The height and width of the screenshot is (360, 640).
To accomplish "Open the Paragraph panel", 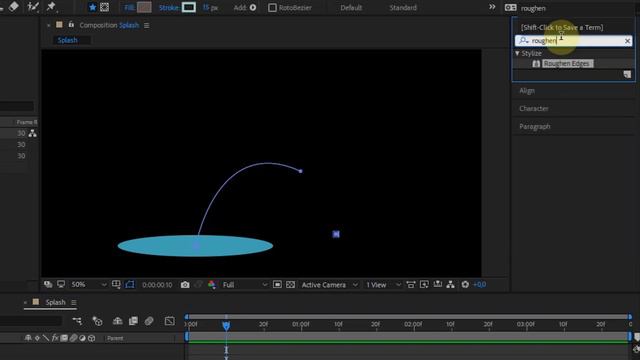I will click(535, 127).
